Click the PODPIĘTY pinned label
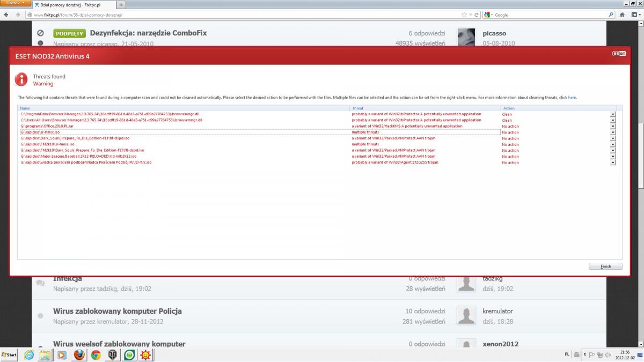This screenshot has height=362, width=644. pos(69,33)
